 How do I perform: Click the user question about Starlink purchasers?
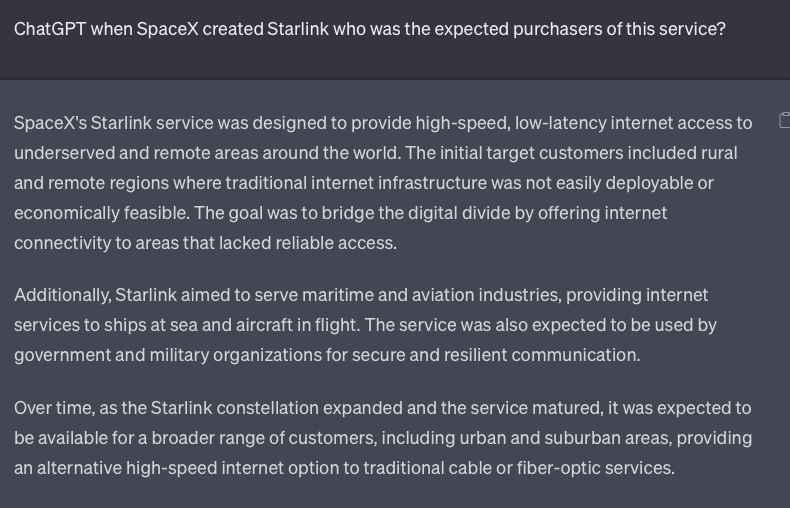pos(370,29)
